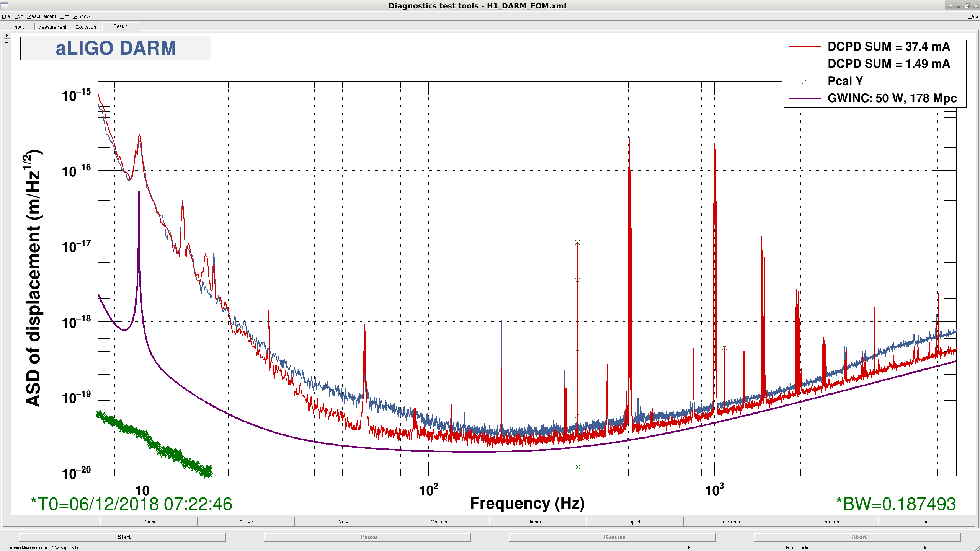980x551 pixels.
Task: Click the Calibration... button
Action: click(x=829, y=522)
